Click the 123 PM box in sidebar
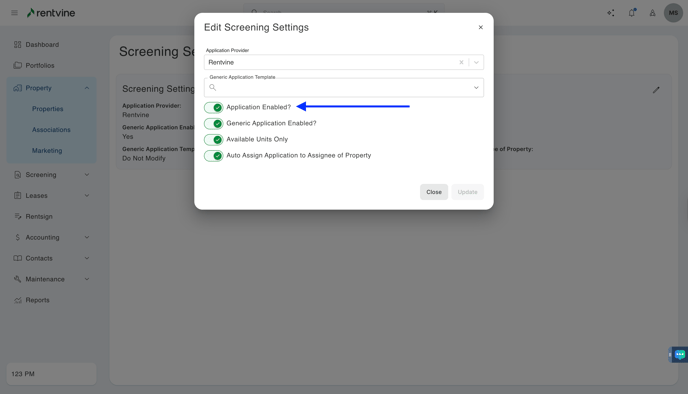Viewport: 688px width, 394px height. (51, 374)
